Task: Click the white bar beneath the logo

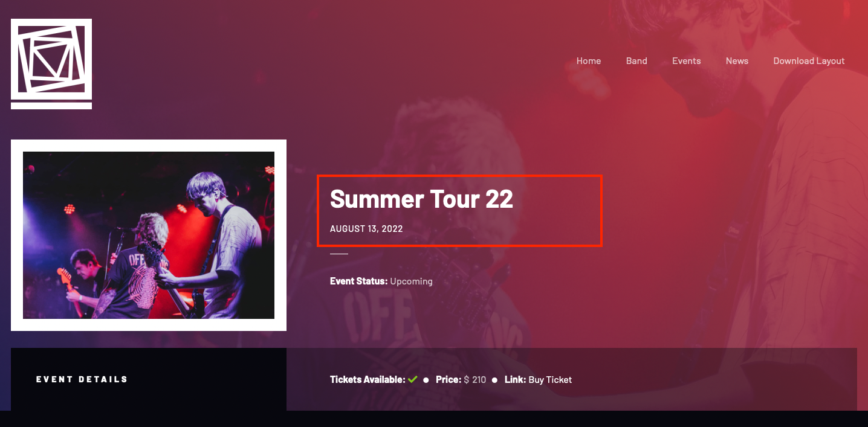Action: [x=51, y=106]
